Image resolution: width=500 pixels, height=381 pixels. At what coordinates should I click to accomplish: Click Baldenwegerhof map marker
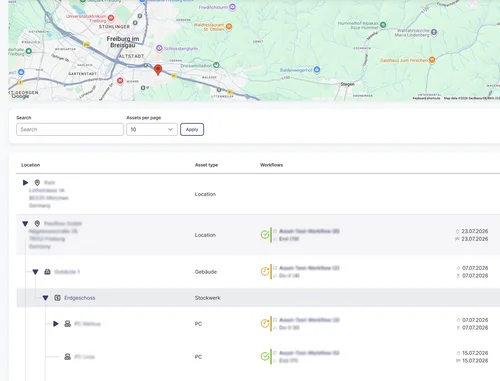click(317, 70)
